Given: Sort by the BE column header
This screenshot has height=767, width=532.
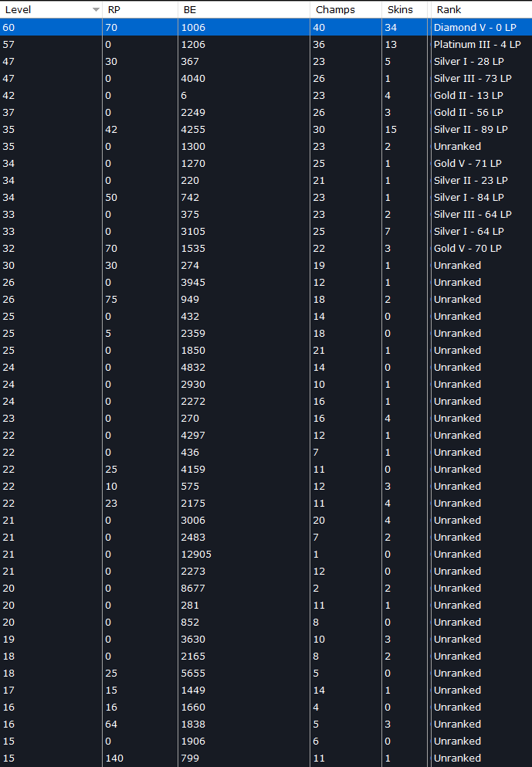Looking at the screenshot, I should coord(244,9).
